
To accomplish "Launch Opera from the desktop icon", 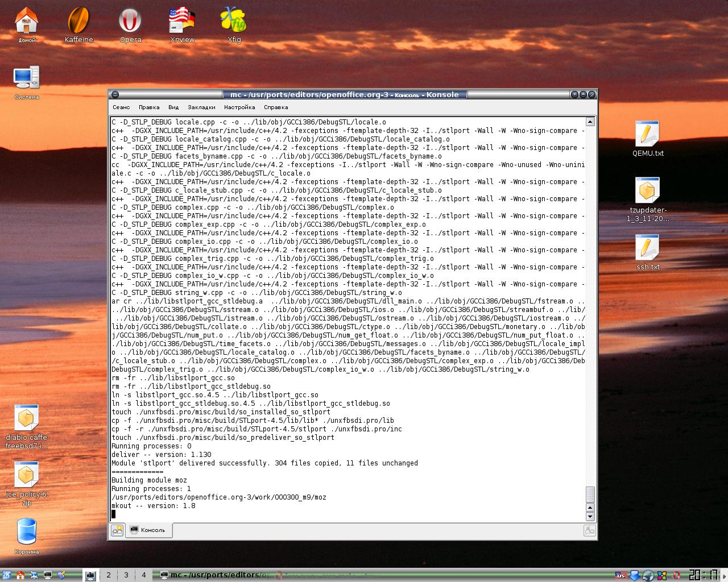I will [x=130, y=26].
